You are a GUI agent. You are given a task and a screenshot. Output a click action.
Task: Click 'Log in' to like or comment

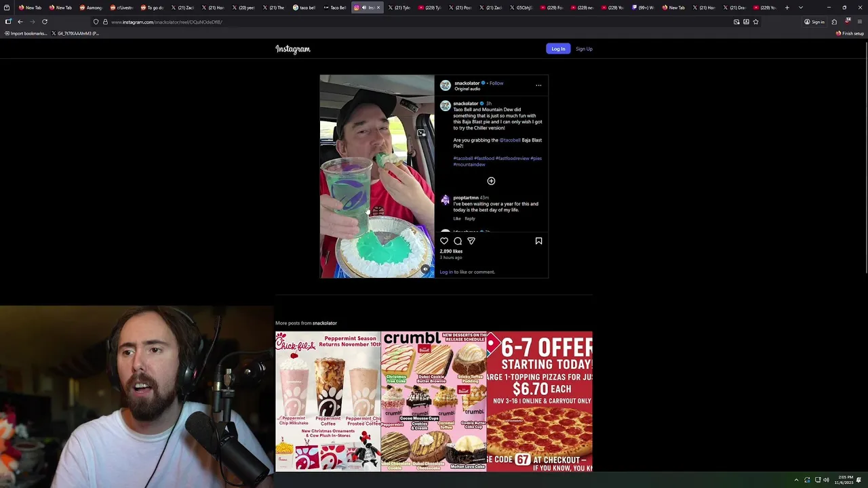point(446,272)
